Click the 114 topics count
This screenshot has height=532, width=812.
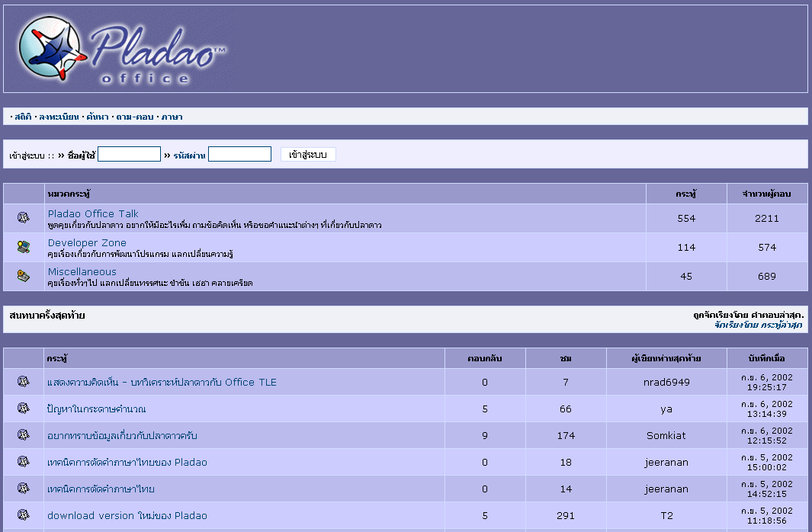pyautogui.click(x=686, y=248)
